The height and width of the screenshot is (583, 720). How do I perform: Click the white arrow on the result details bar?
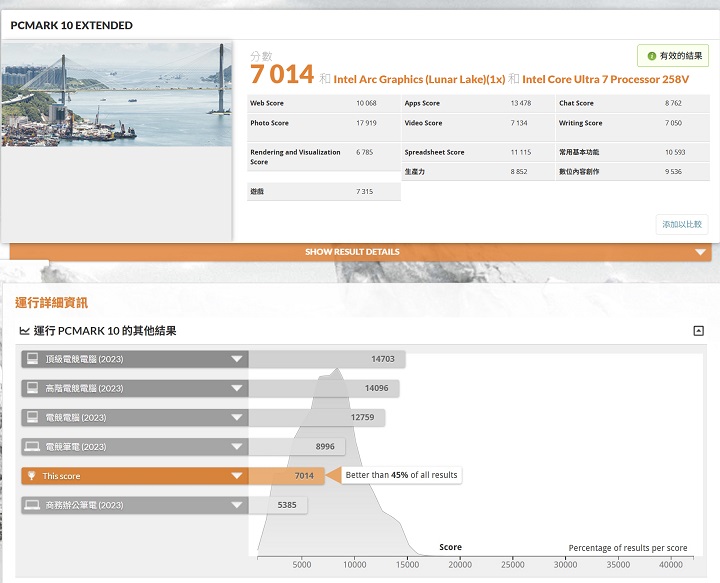click(x=700, y=252)
